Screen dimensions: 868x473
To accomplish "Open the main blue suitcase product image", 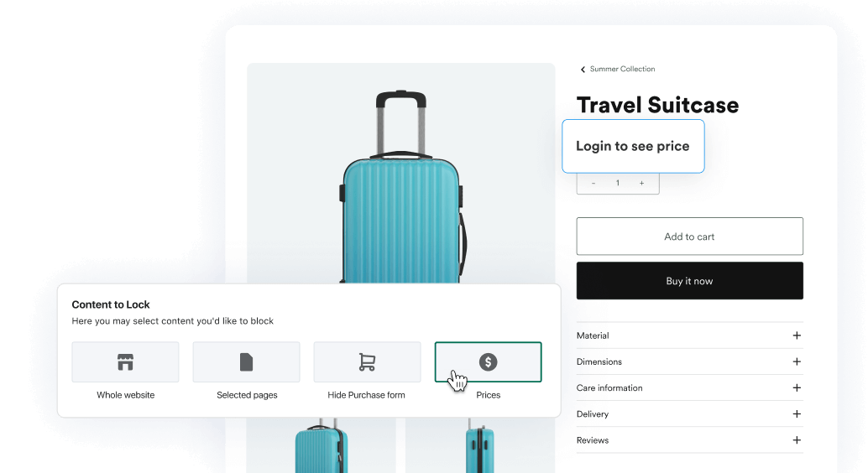I will [x=400, y=173].
